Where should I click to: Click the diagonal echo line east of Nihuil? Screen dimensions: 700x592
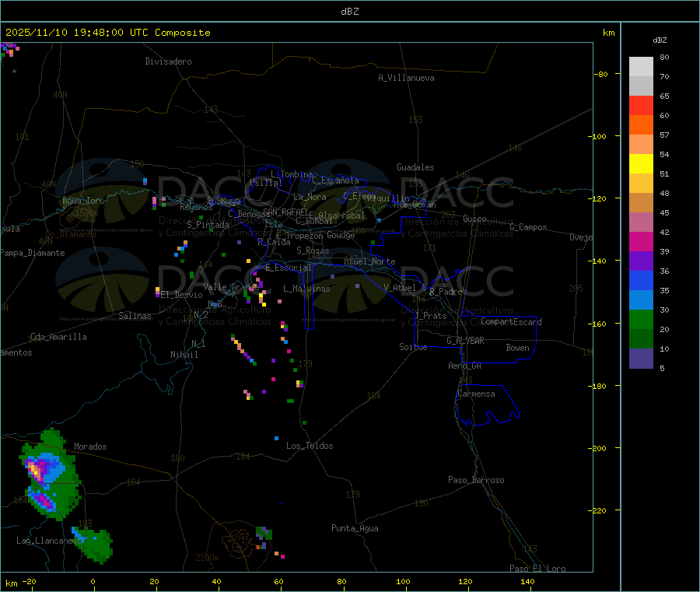pos(243,349)
